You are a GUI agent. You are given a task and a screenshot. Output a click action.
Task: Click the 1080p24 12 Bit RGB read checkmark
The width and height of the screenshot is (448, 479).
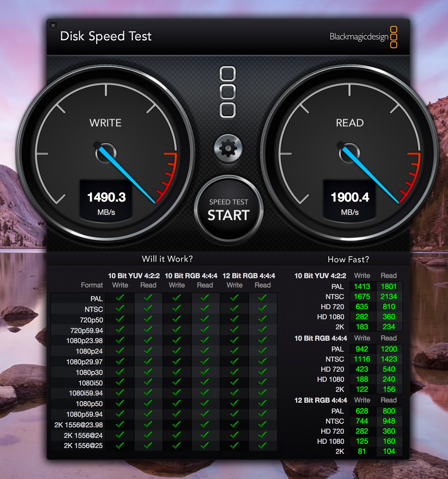[x=262, y=351]
